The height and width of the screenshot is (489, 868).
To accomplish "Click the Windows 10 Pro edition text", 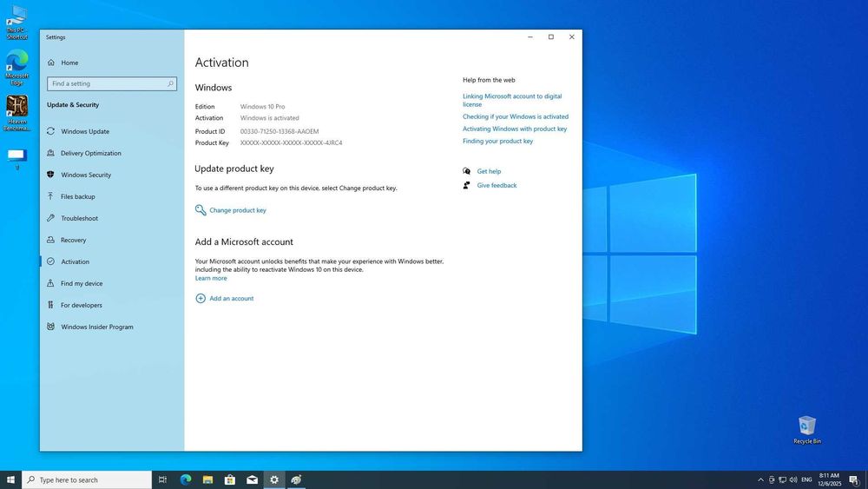I will (x=262, y=106).
